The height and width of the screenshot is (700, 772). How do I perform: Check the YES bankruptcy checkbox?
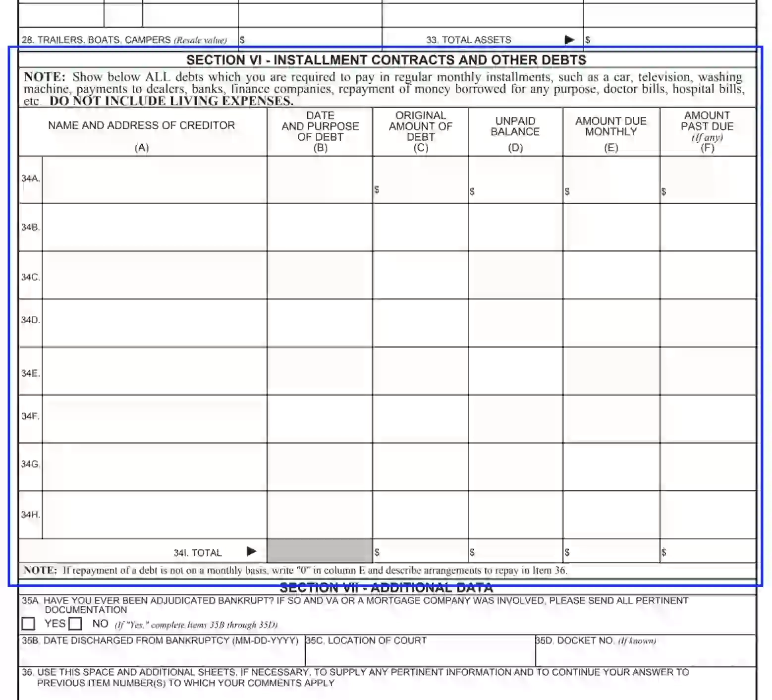tap(28, 623)
